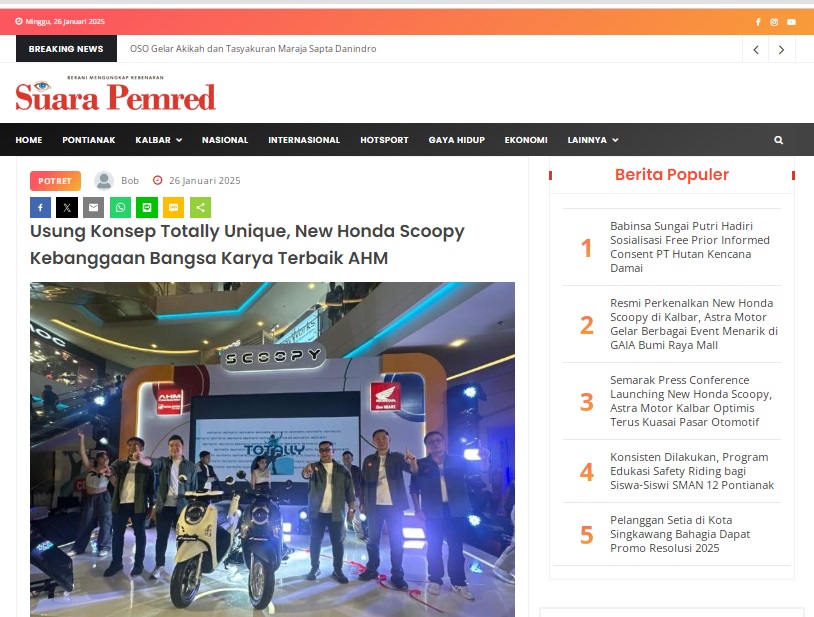Share article by email icon
This screenshot has height=617, width=814.
pyautogui.click(x=93, y=208)
